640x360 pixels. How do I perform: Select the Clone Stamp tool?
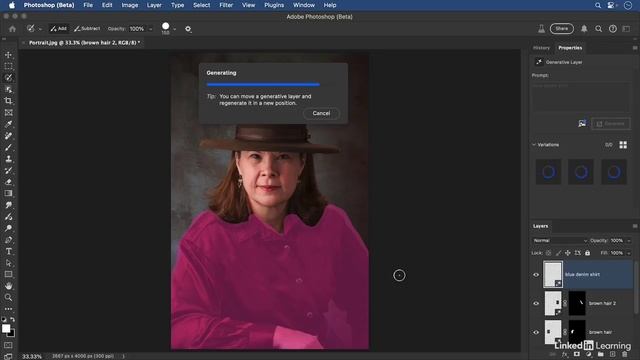pyautogui.click(x=8, y=159)
